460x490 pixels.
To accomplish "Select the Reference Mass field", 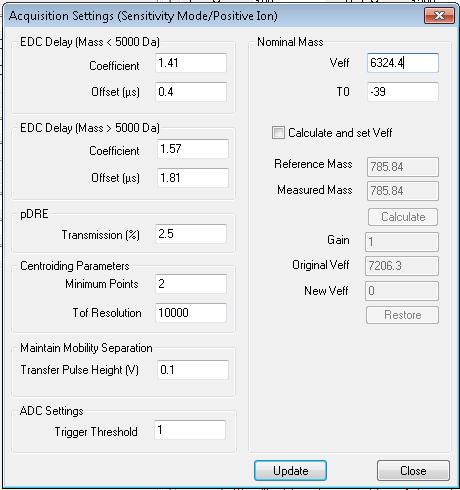I will (403, 167).
